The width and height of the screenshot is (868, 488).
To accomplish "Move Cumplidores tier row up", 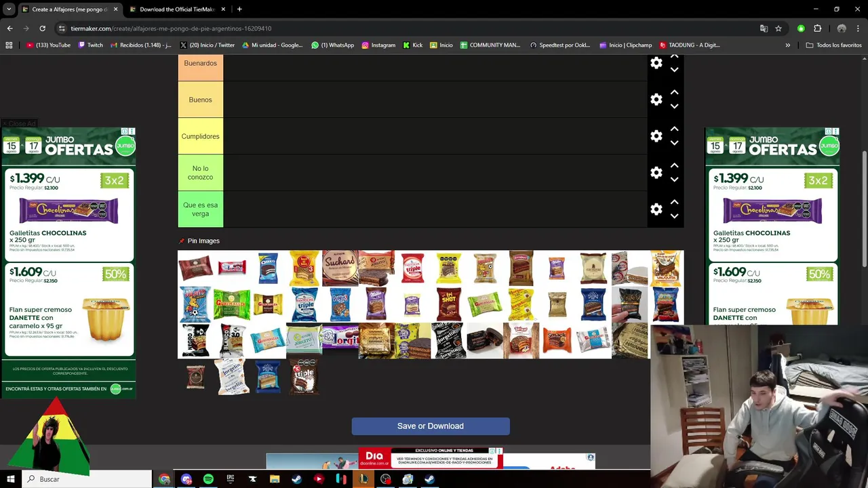I will (674, 129).
